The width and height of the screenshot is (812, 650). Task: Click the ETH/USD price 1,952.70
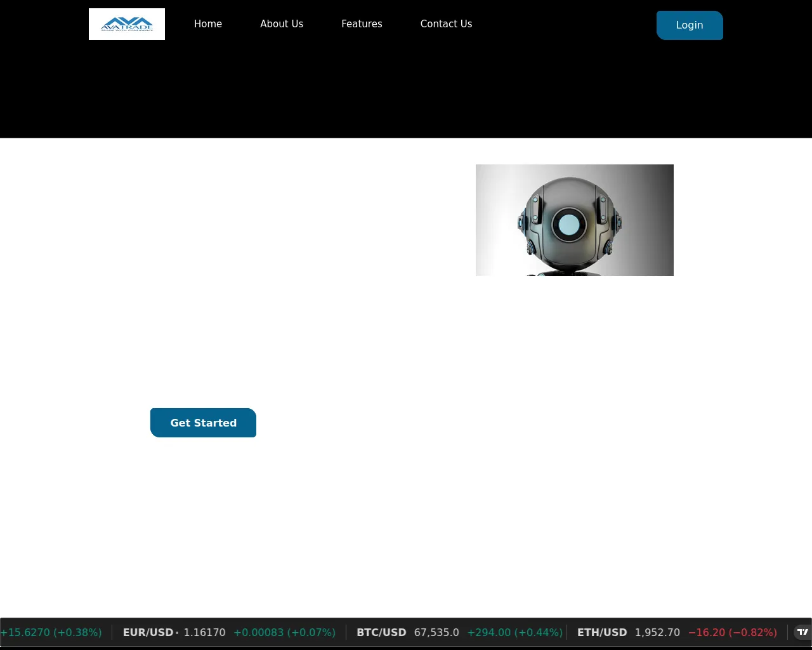click(x=657, y=633)
